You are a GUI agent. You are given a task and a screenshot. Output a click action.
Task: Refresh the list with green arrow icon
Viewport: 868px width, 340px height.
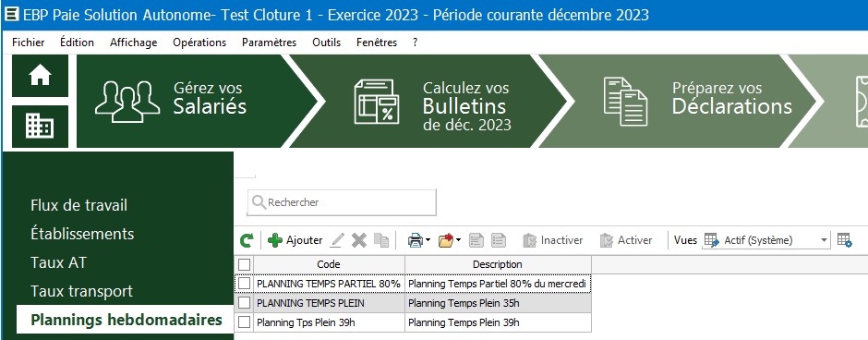pos(247,240)
